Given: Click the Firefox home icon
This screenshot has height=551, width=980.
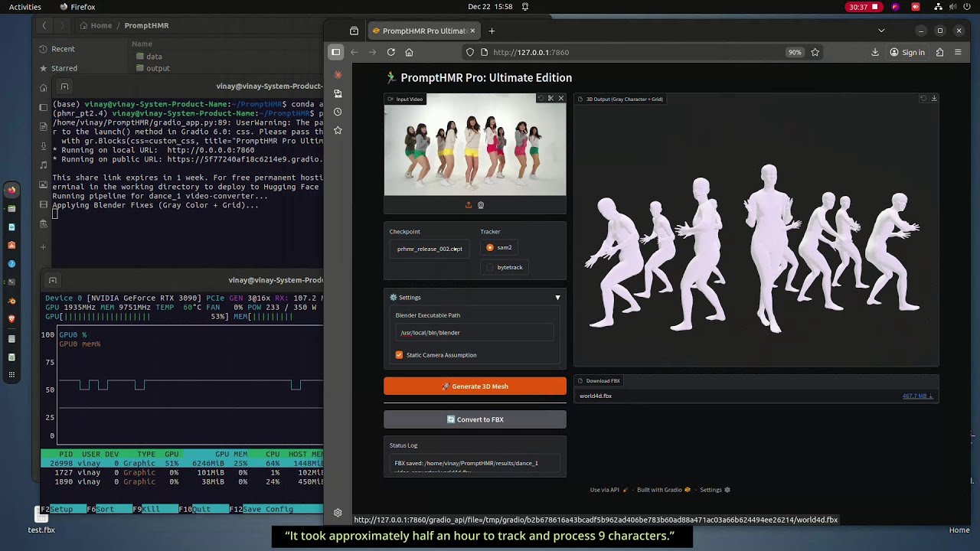Looking at the screenshot, I should coord(409,52).
